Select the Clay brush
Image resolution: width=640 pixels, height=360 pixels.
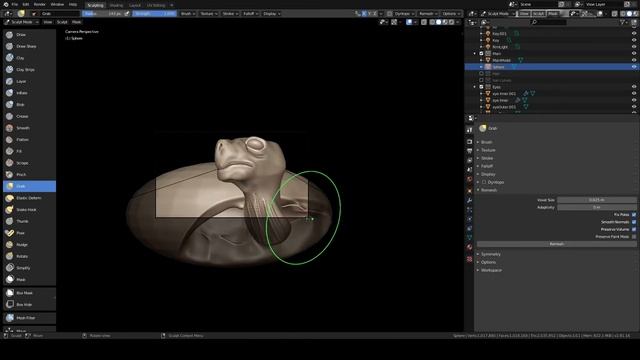(29, 58)
